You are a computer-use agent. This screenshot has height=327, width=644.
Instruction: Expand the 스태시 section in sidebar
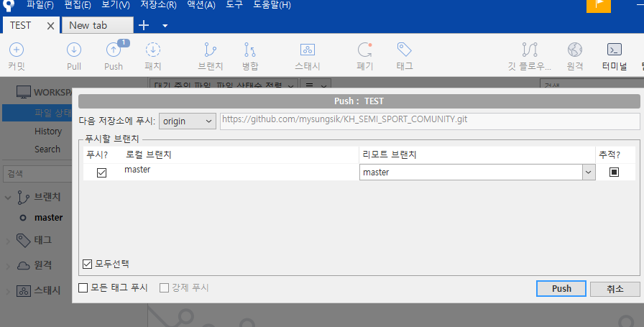[8, 292]
